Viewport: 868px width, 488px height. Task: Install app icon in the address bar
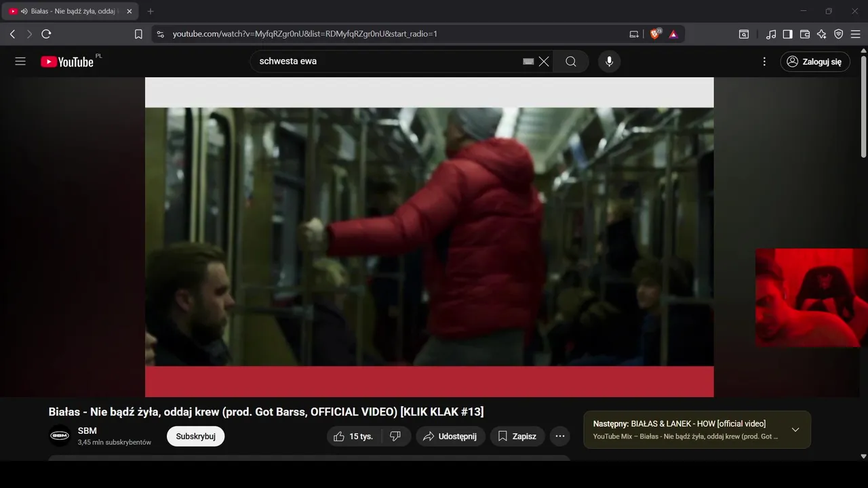634,34
